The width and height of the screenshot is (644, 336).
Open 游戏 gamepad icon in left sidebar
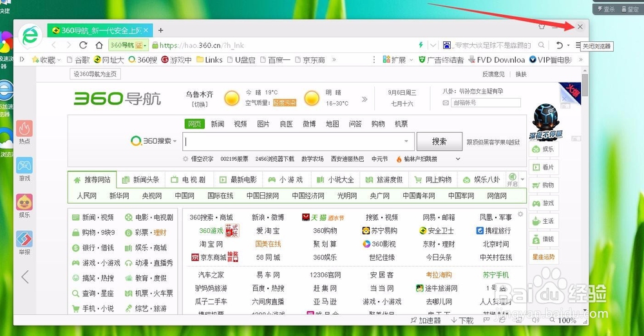click(x=24, y=169)
